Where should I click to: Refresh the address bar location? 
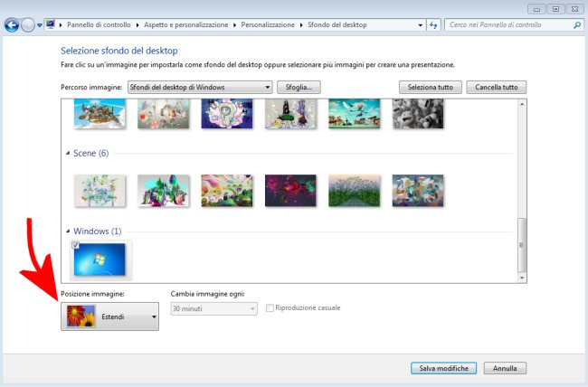[x=433, y=25]
